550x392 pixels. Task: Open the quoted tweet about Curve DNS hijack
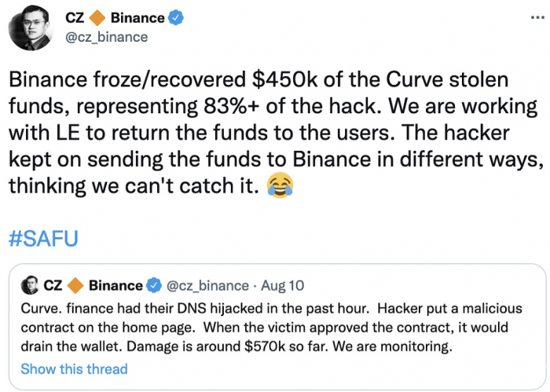(x=277, y=327)
